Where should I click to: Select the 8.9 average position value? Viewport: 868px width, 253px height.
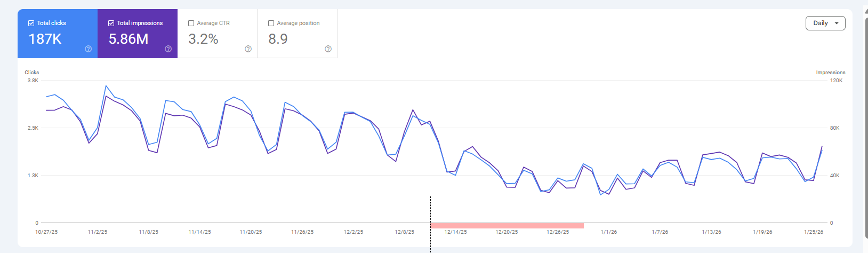coord(278,39)
